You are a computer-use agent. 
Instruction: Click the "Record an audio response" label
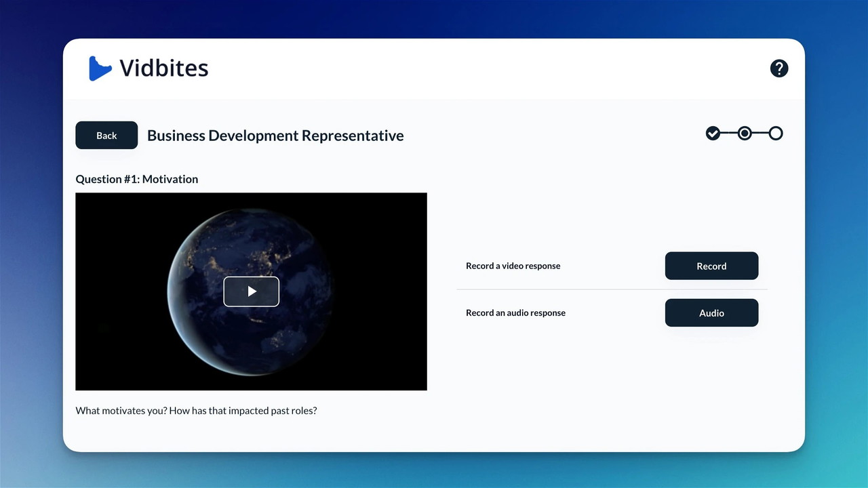(x=515, y=313)
